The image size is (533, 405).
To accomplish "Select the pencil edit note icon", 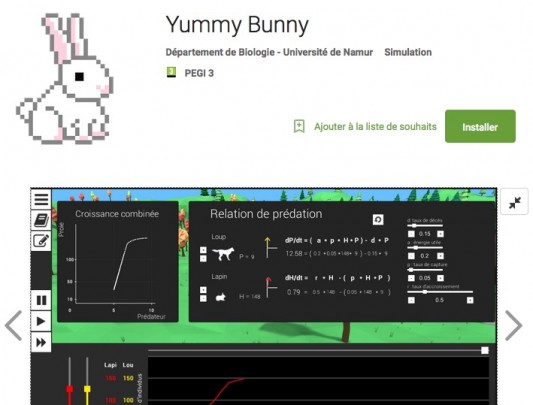I will 41,241.
